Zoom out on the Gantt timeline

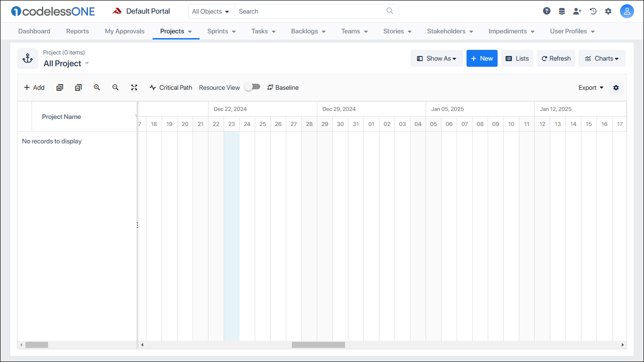(x=115, y=87)
